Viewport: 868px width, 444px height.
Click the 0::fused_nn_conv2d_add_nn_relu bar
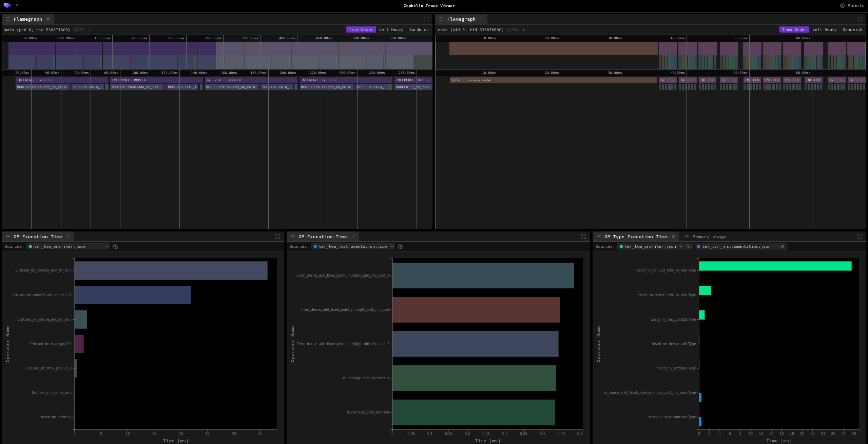tap(171, 270)
